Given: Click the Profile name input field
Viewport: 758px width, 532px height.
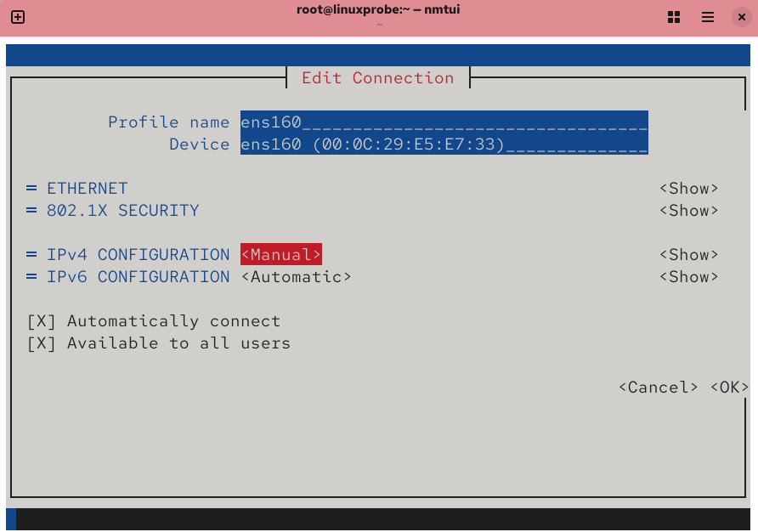Looking at the screenshot, I should (444, 122).
